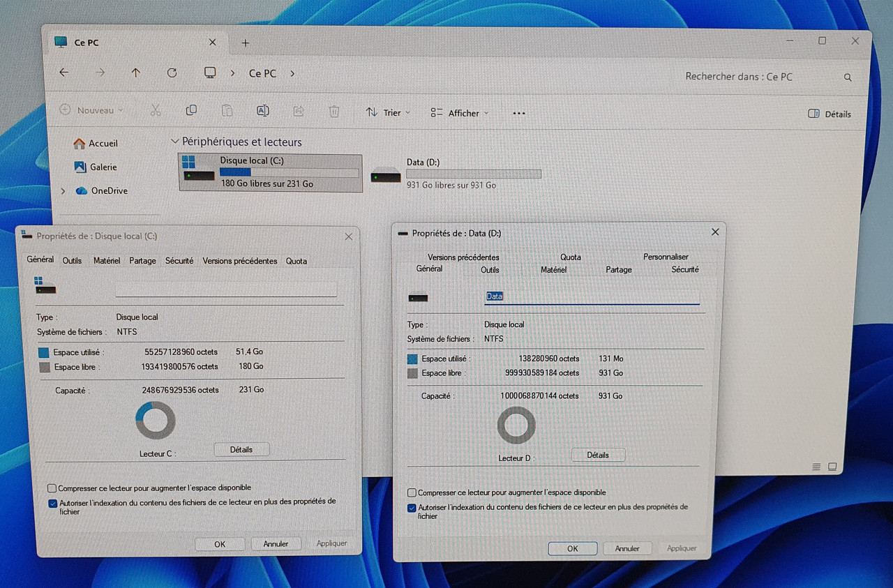The width and height of the screenshot is (893, 588).
Task: Open Sécurité tab in D: properties
Action: [685, 269]
